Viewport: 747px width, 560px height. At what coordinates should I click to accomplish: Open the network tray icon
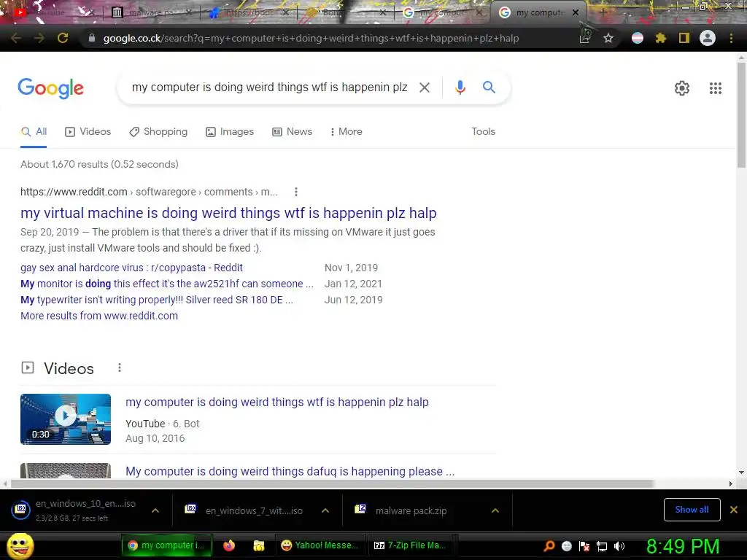pyautogui.click(x=602, y=546)
